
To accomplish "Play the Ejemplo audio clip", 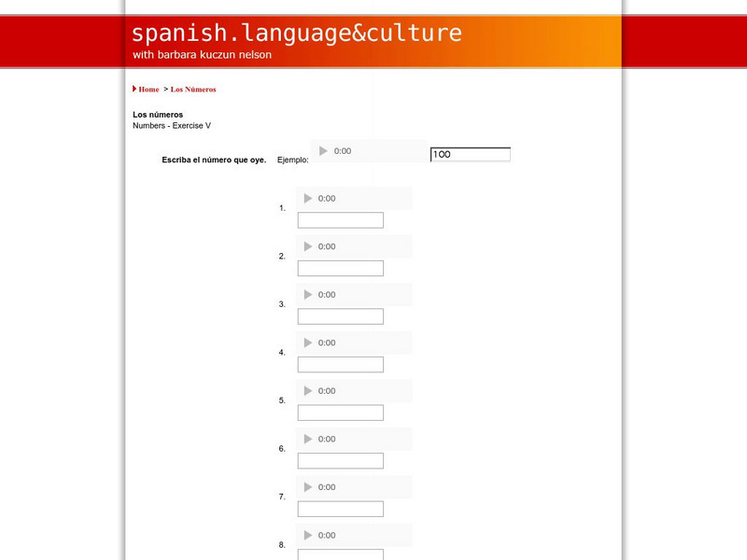I will point(324,151).
